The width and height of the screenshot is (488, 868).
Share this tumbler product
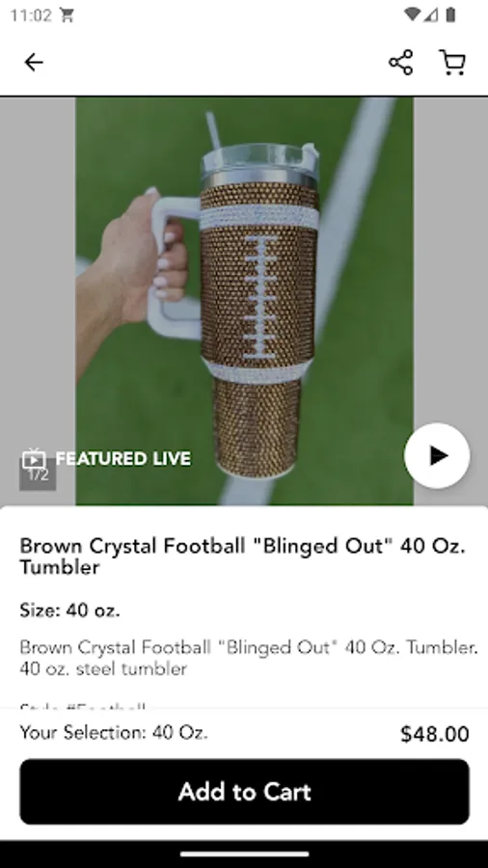(x=401, y=62)
